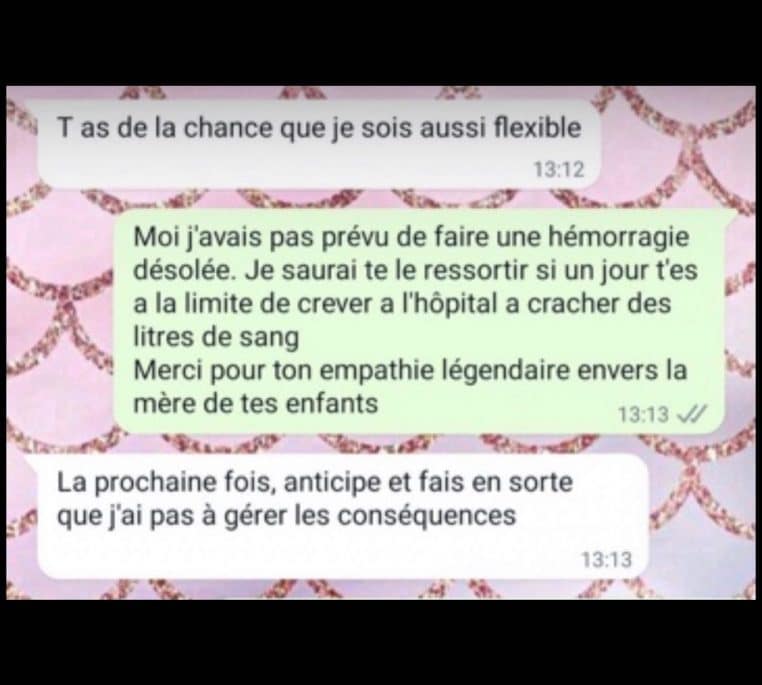
Task: Click the word "flexible" in the first message
Action: 537,128
